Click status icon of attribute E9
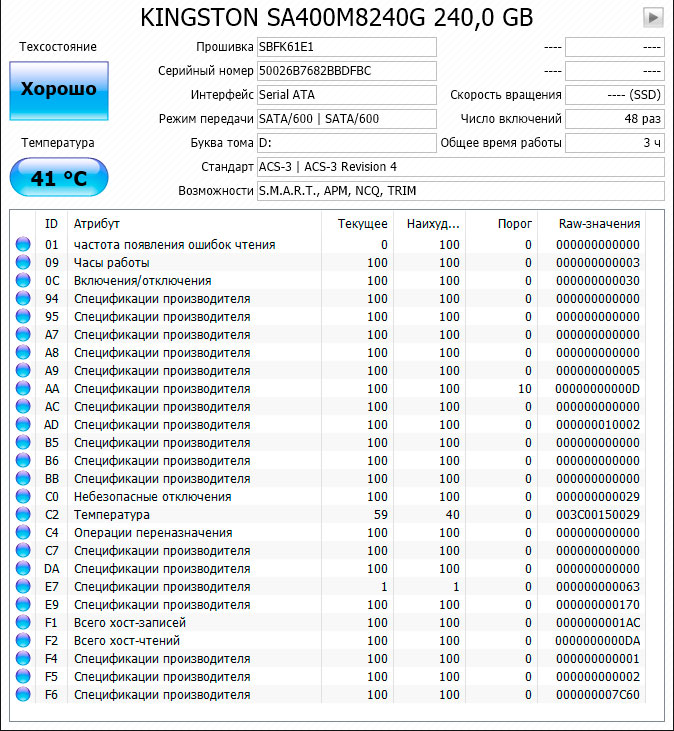Screen dimensions: 674x731 coord(23,604)
